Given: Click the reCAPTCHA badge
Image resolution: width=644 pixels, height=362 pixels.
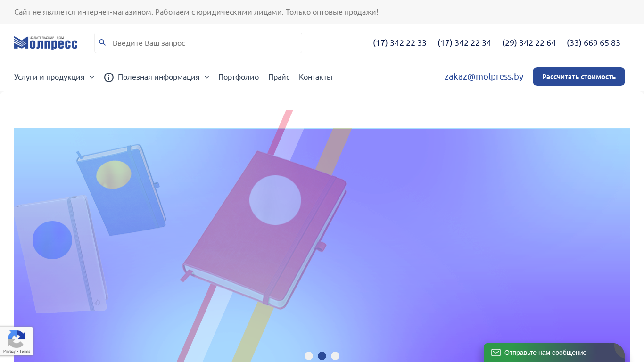Looking at the screenshot, I should click(x=17, y=341).
